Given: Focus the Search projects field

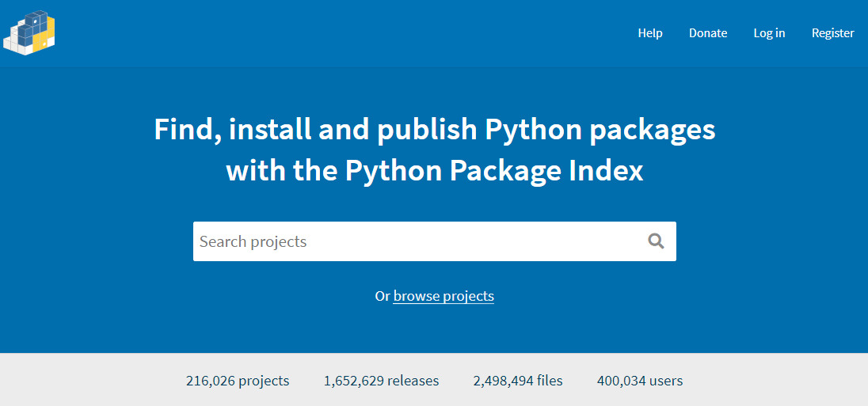Looking at the screenshot, I should point(420,241).
